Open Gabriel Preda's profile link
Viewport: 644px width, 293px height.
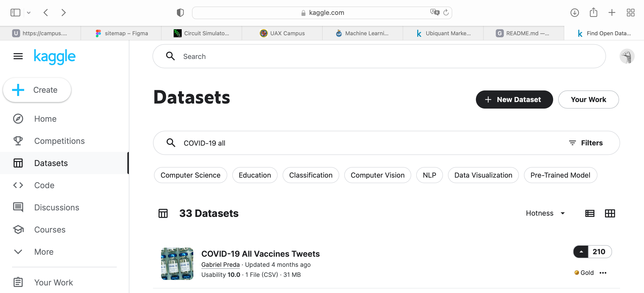coord(220,265)
